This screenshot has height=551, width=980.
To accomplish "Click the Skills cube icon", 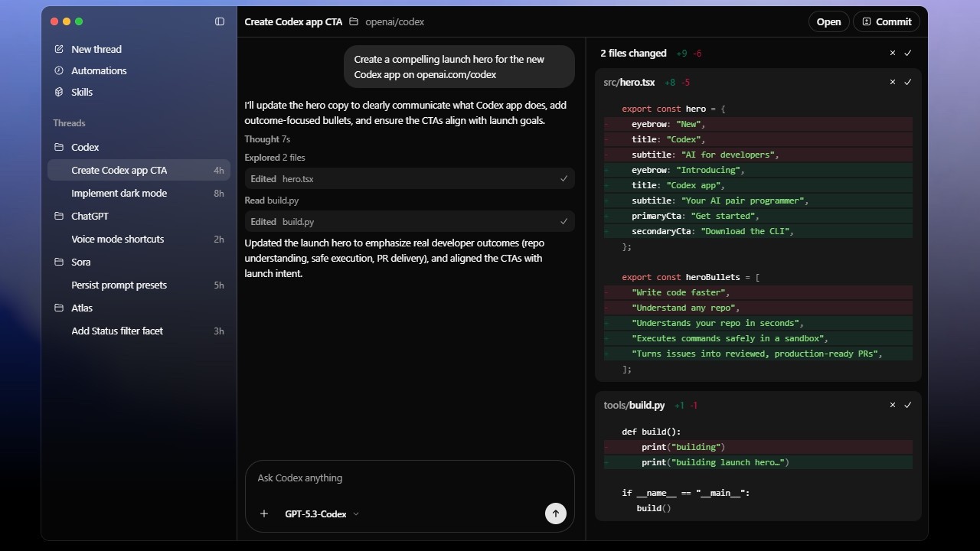I will [x=59, y=92].
